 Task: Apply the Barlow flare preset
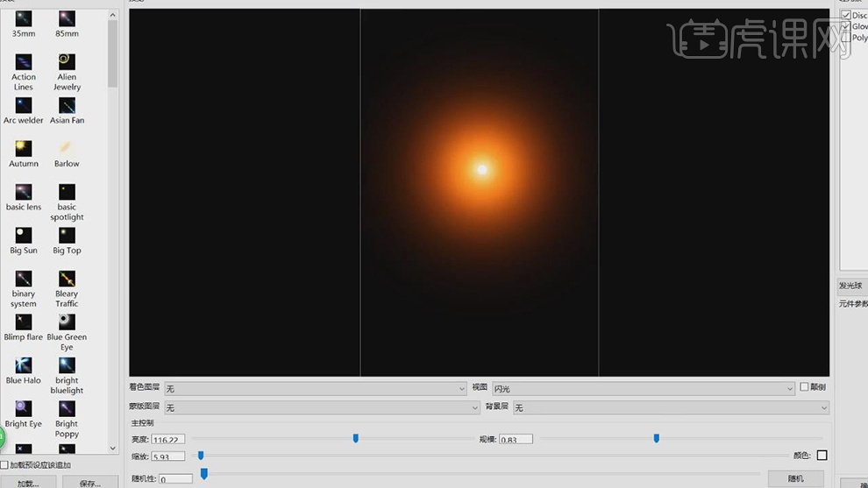(x=67, y=154)
